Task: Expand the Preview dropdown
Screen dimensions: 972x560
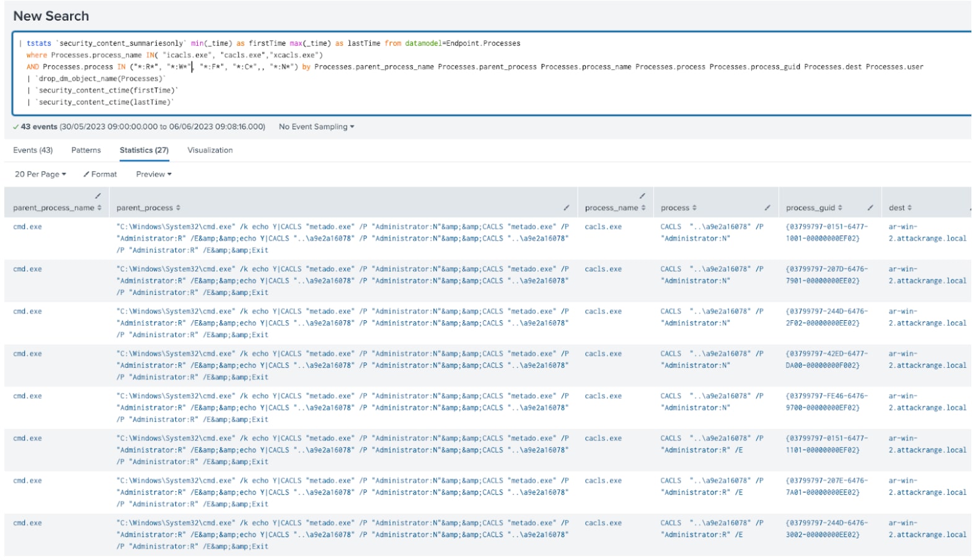Action: 154,174
